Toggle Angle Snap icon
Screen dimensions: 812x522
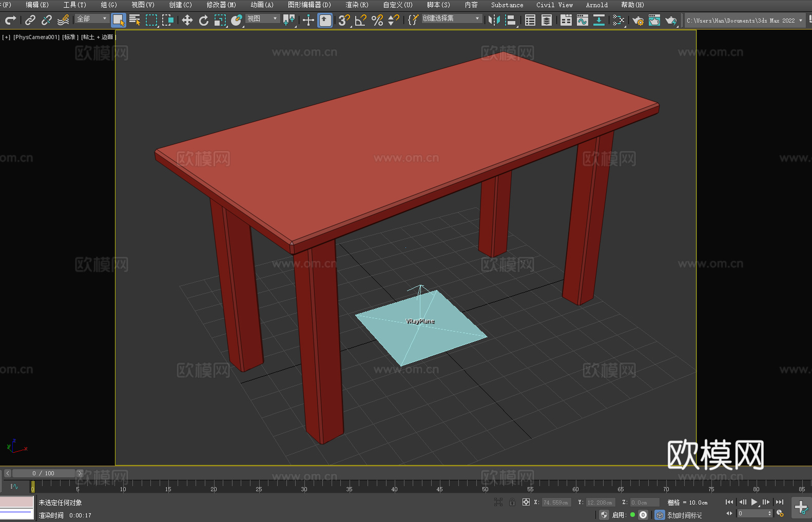coord(361,20)
